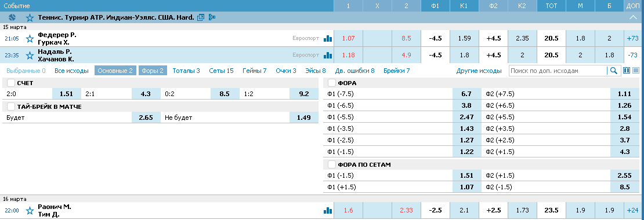Favorite the ATP Indian Wells tournament star

point(30,17)
